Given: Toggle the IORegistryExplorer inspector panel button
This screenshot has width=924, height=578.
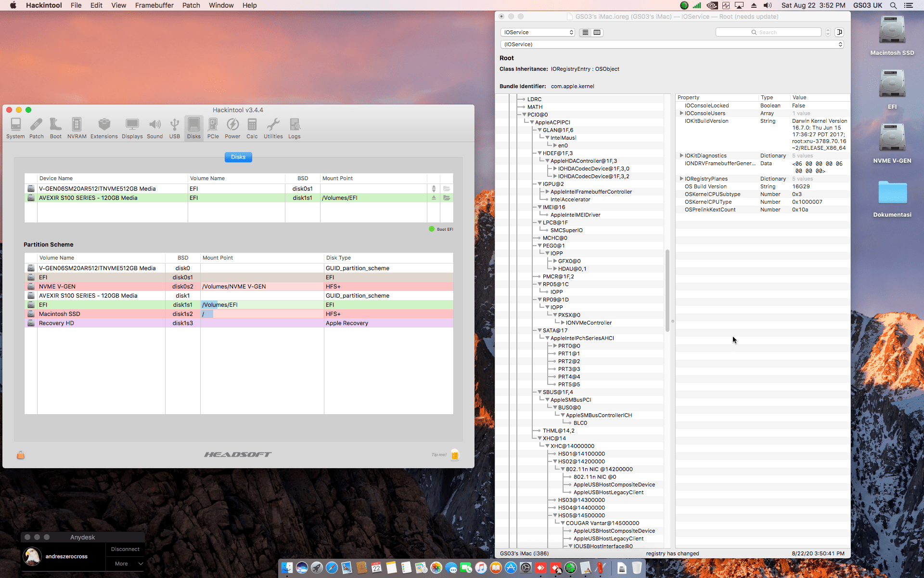Looking at the screenshot, I should point(839,32).
